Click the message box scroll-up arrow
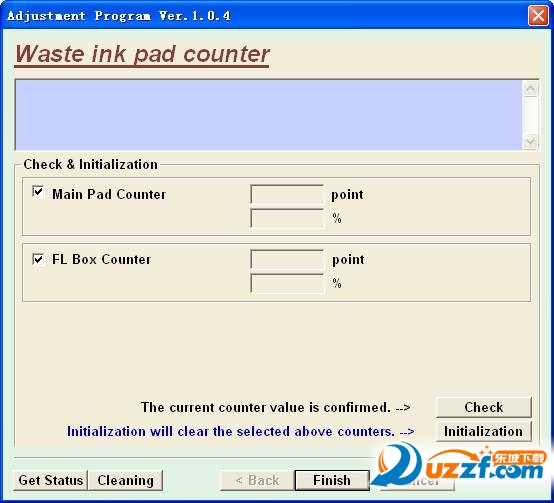The image size is (554, 503). click(x=530, y=88)
